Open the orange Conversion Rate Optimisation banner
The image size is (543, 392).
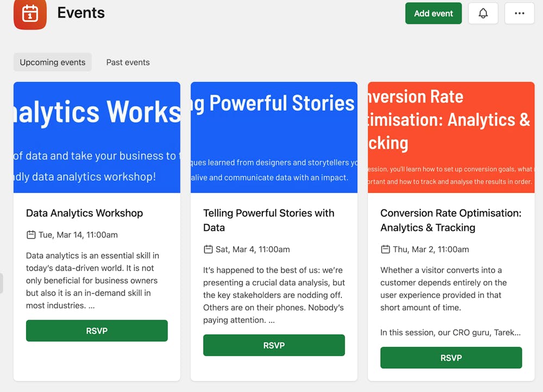451,137
